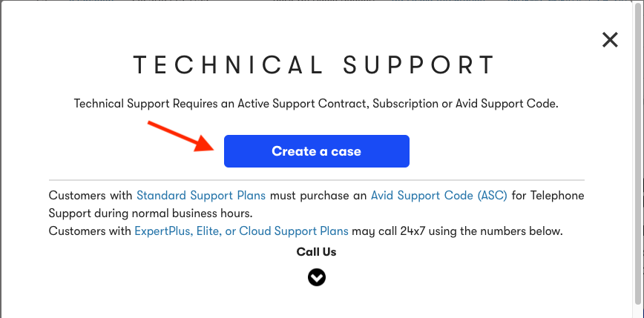Click the word SUPPORT in the dialog title

(x=419, y=64)
